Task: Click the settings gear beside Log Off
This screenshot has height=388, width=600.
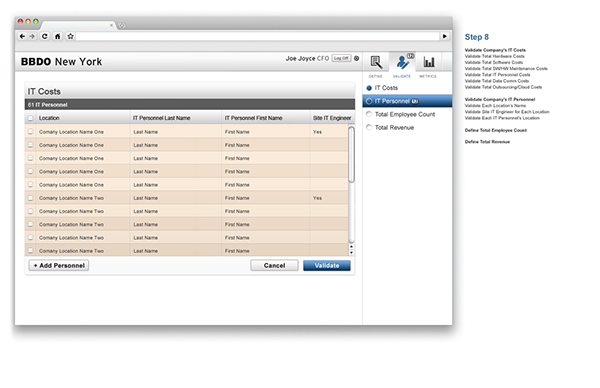Action: (356, 58)
